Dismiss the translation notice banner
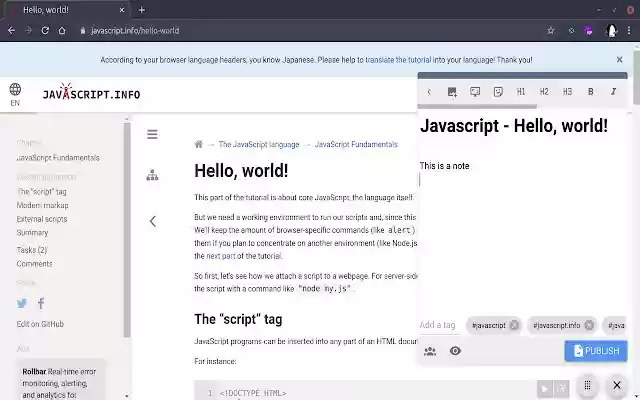The width and height of the screenshot is (640, 400). 620,60
